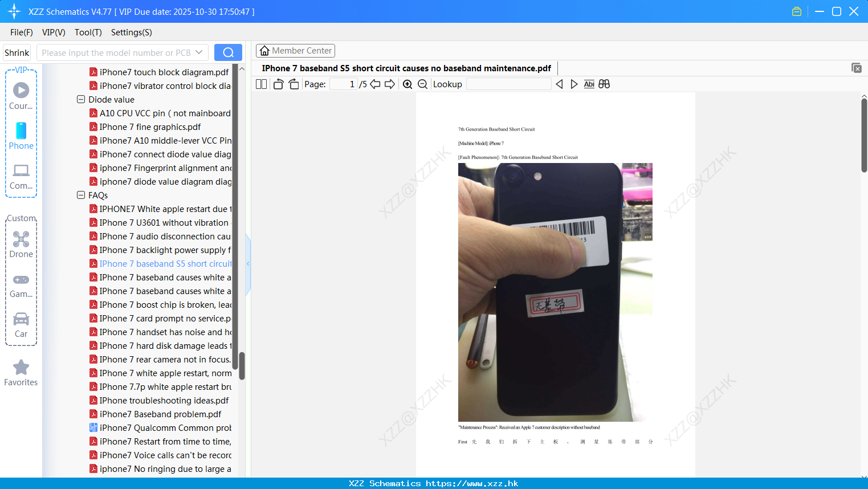868x489 pixels.
Task: Open iPhone7 connect diode value diagram
Action: (160, 154)
